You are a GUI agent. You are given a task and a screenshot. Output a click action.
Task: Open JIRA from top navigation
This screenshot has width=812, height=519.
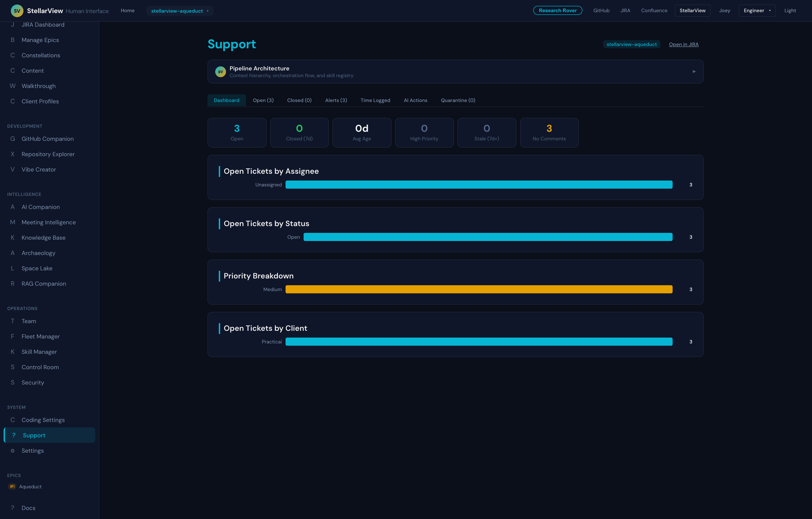point(625,10)
